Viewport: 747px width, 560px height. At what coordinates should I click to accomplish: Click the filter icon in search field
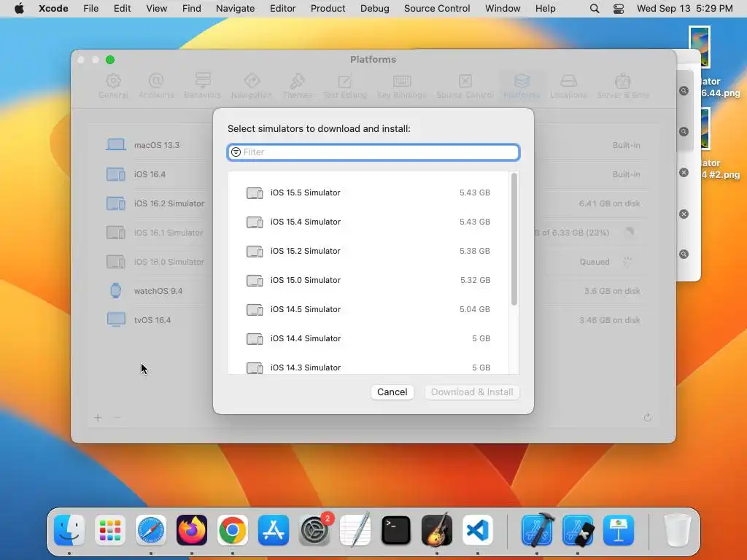pyautogui.click(x=236, y=152)
